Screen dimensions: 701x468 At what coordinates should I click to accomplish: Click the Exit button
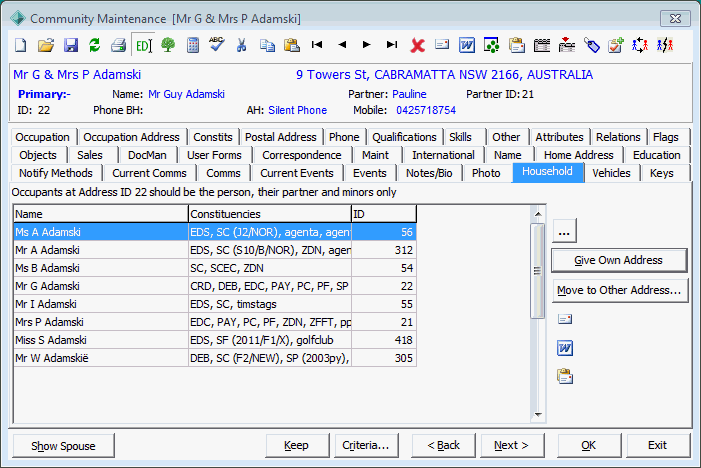[657, 445]
